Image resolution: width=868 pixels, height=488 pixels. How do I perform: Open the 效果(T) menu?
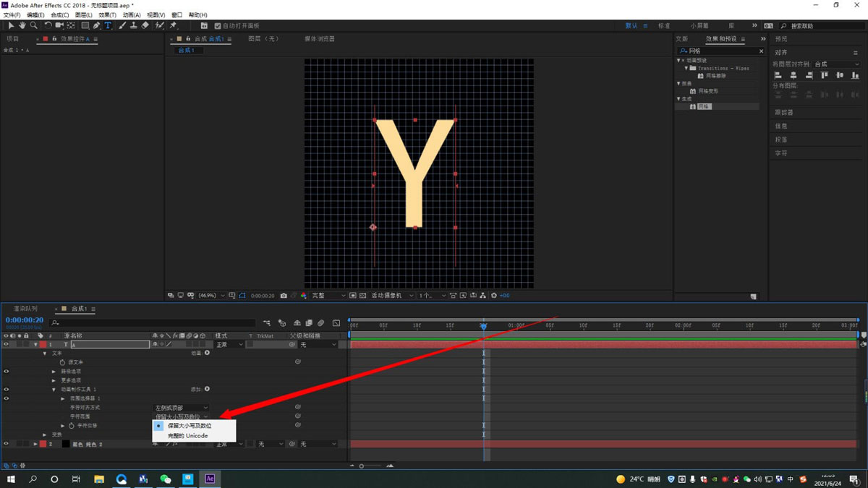(107, 14)
